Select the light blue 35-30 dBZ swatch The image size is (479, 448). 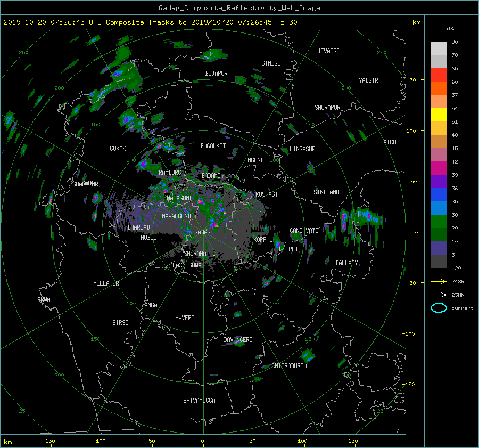pos(439,208)
